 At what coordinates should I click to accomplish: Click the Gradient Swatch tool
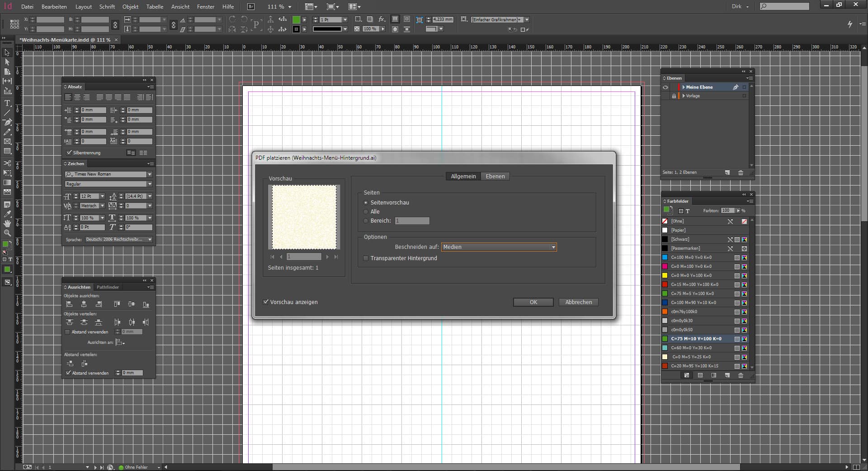[7, 182]
